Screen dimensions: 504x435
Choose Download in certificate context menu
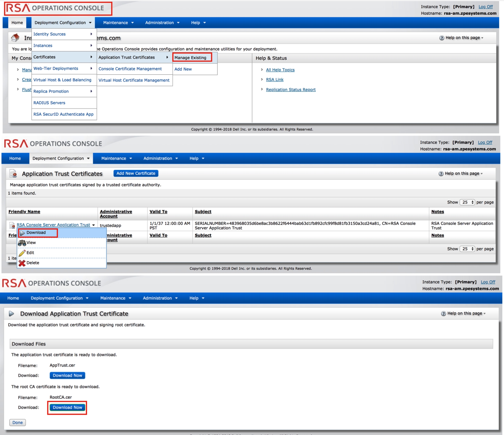[x=62, y=233]
